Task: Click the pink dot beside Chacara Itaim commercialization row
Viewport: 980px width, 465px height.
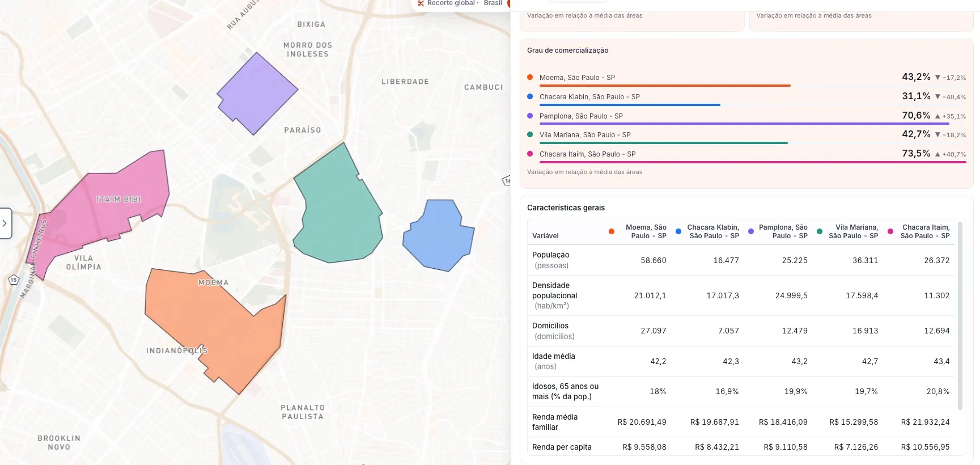Action: pos(530,154)
